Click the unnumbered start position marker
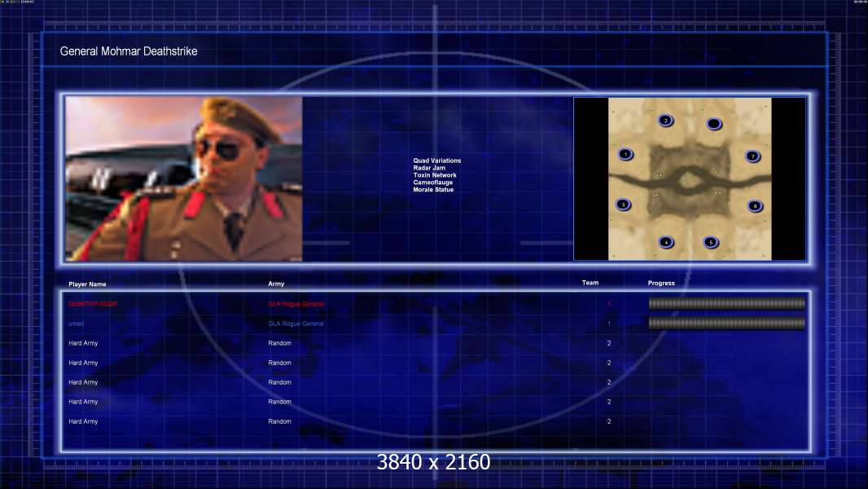This screenshot has height=489, width=868. pyautogui.click(x=714, y=124)
